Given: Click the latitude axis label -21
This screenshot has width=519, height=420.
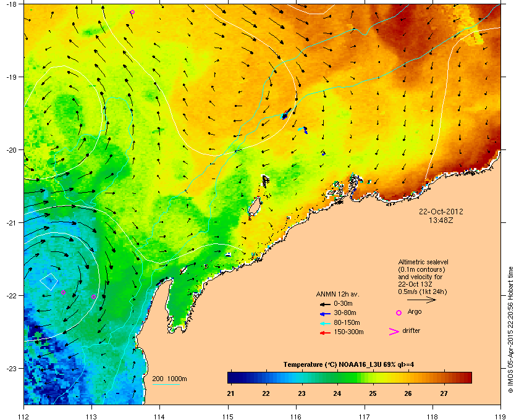Looking at the screenshot, I should [11, 223].
